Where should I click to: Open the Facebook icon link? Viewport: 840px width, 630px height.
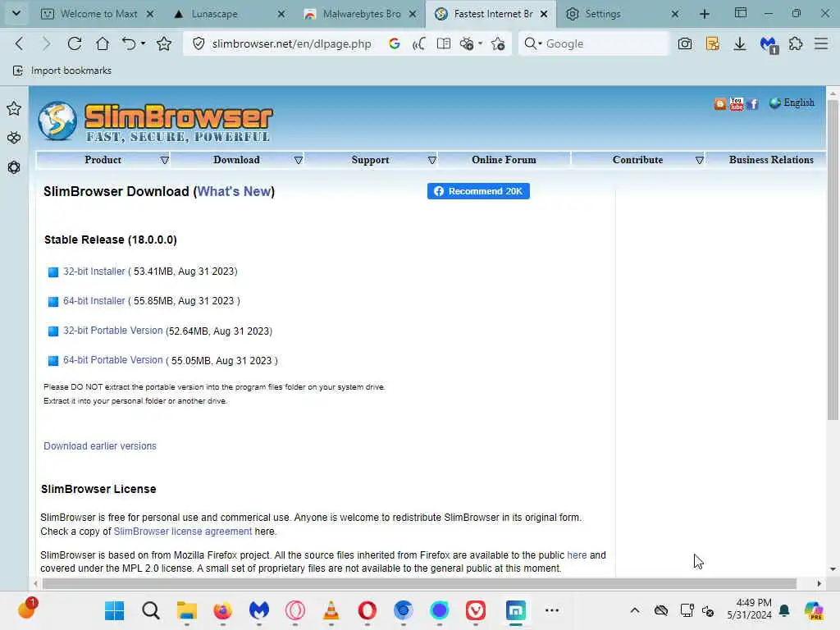pos(753,104)
